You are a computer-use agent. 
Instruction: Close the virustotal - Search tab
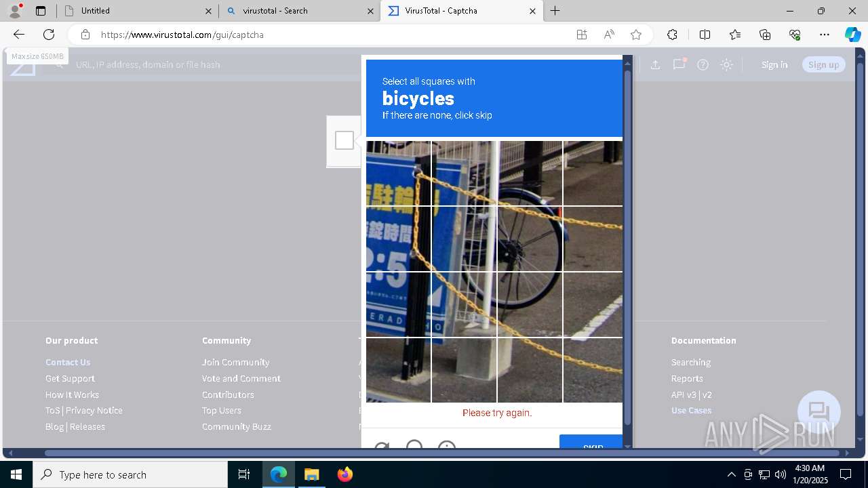(x=370, y=11)
